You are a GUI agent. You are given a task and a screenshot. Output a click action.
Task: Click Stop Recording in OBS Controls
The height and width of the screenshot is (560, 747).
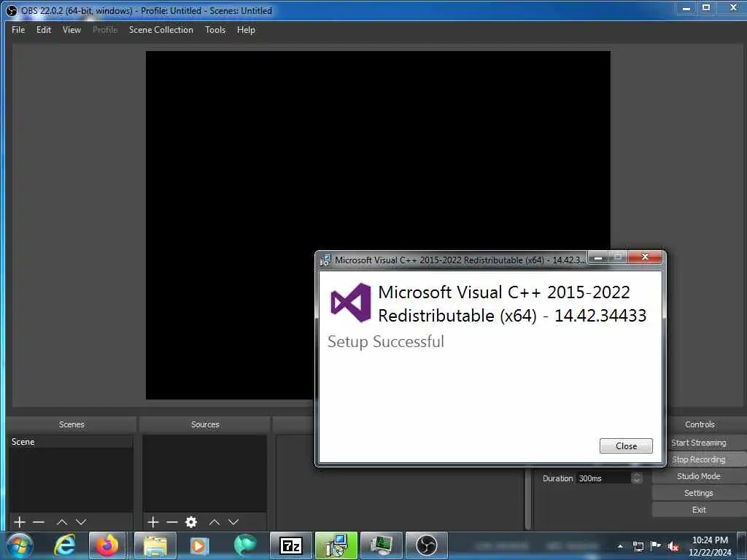click(x=699, y=459)
